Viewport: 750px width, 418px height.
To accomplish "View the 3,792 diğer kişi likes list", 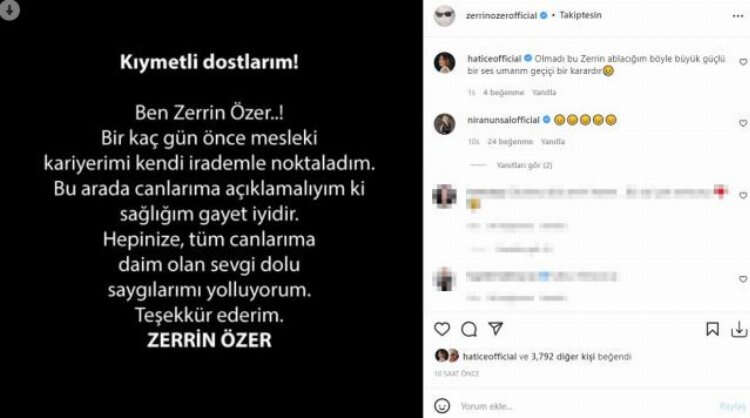I will click(562, 357).
